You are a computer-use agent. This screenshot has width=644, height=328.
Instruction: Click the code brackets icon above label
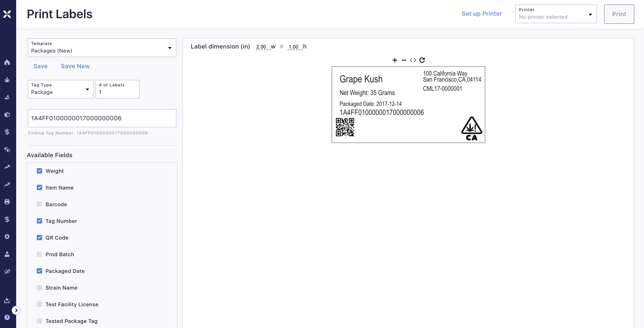[413, 60]
